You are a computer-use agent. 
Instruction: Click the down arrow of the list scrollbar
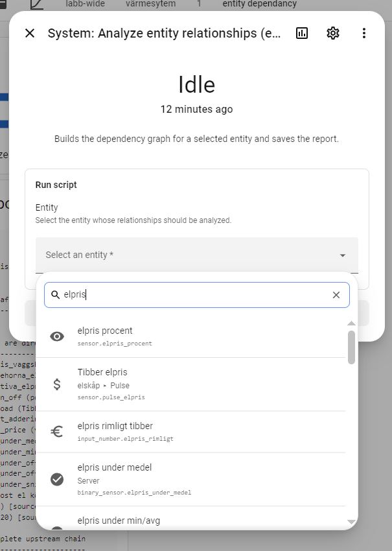coord(351,522)
